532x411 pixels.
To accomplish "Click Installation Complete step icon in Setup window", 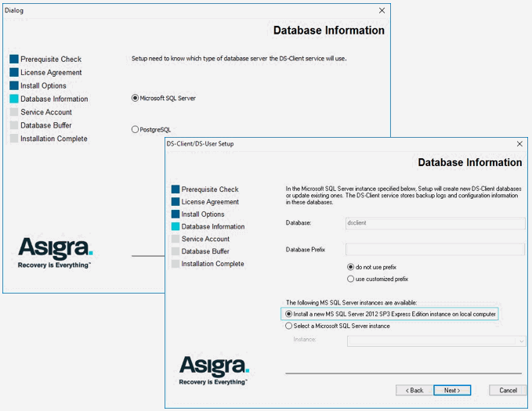I will (176, 264).
